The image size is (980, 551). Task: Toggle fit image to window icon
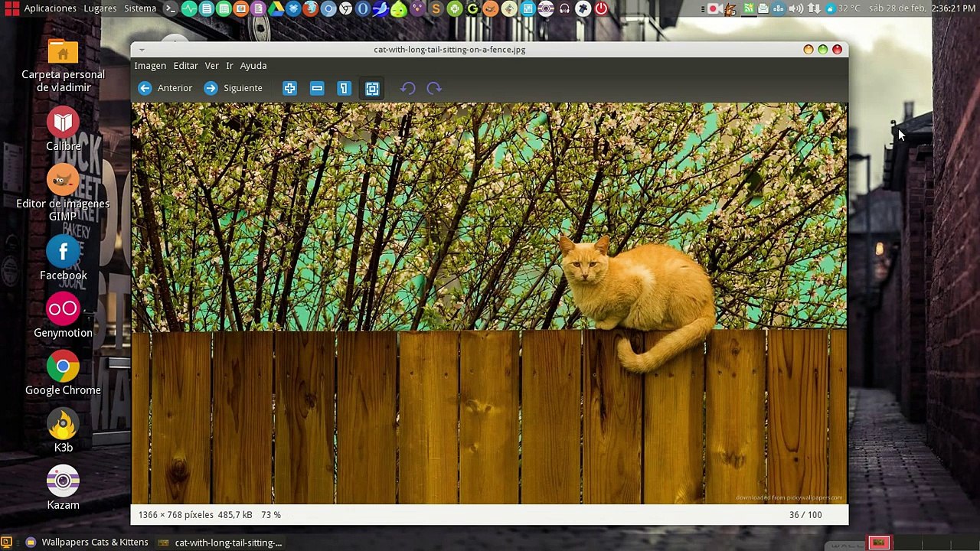[x=372, y=89]
